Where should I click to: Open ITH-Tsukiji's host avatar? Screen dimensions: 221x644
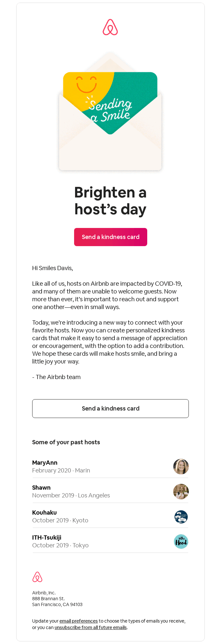(181, 542)
